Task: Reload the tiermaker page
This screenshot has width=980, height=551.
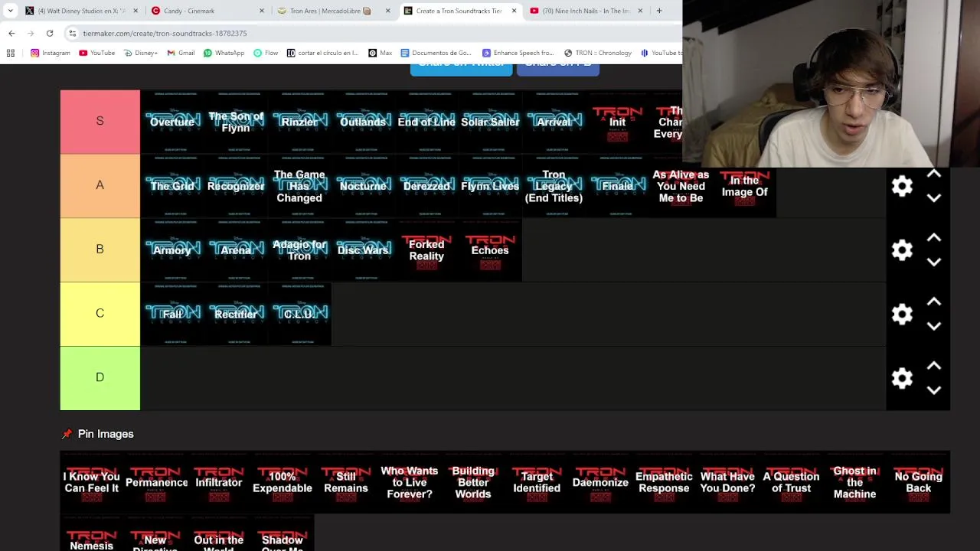Action: [x=50, y=33]
